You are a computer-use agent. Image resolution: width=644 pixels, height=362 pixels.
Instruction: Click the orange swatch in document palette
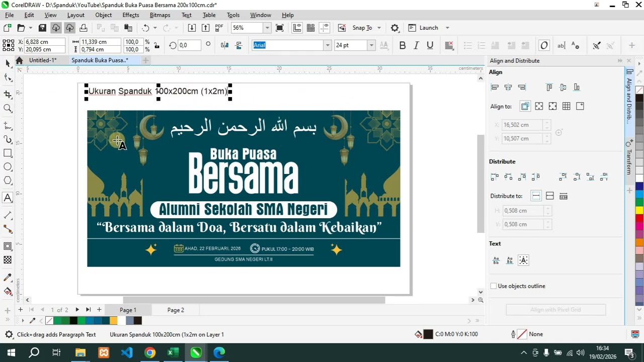[113, 321]
